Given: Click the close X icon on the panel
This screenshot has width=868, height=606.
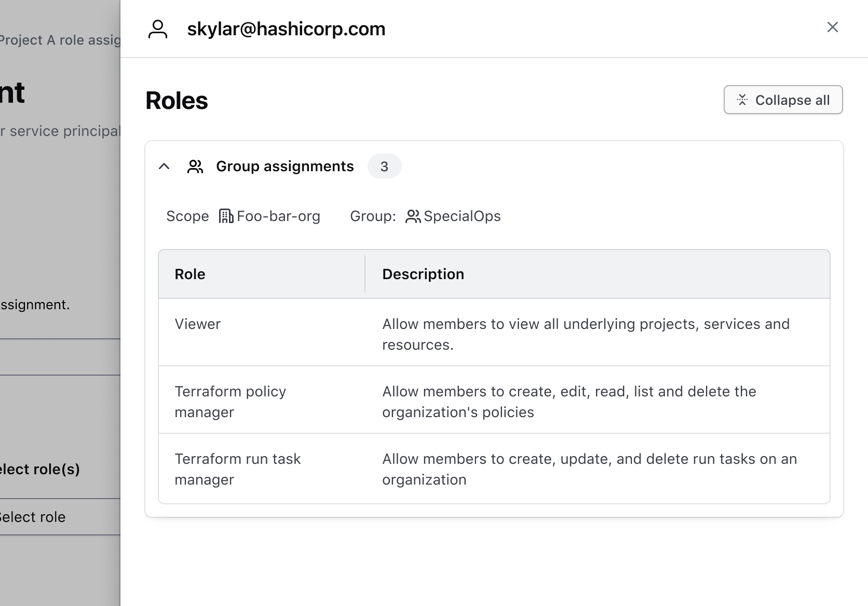Looking at the screenshot, I should click(833, 27).
